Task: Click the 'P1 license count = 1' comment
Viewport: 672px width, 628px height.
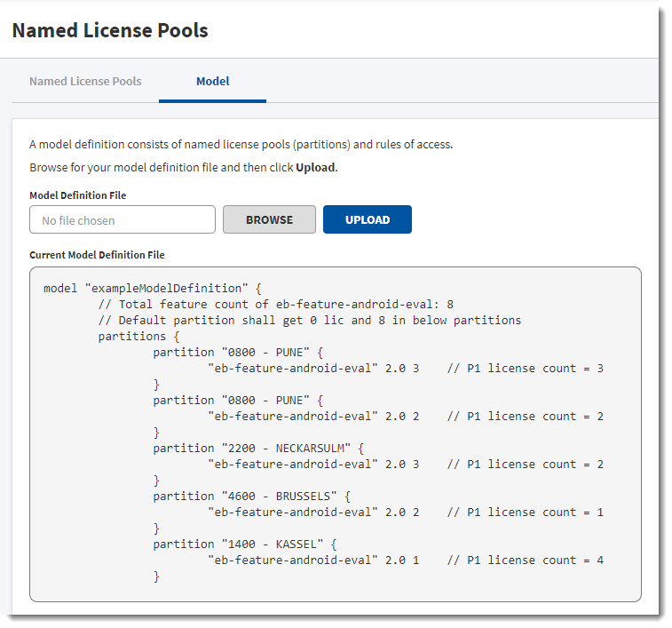Action: click(x=525, y=512)
